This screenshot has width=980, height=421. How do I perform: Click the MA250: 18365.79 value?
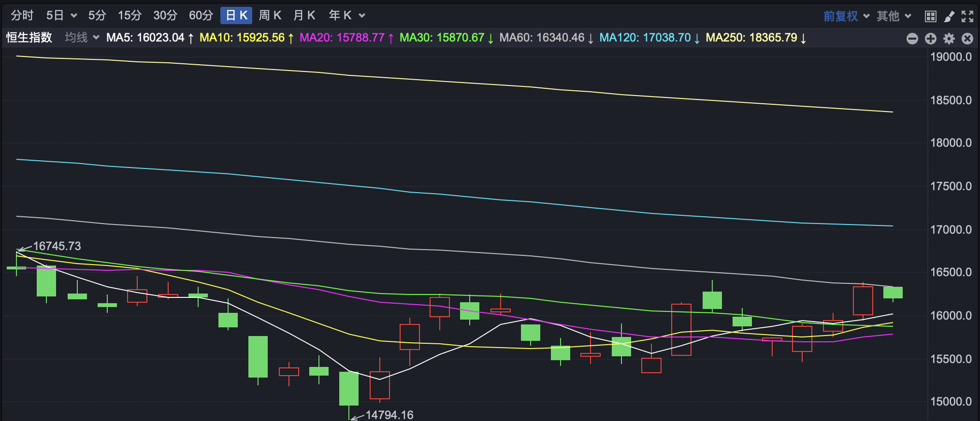(756, 38)
